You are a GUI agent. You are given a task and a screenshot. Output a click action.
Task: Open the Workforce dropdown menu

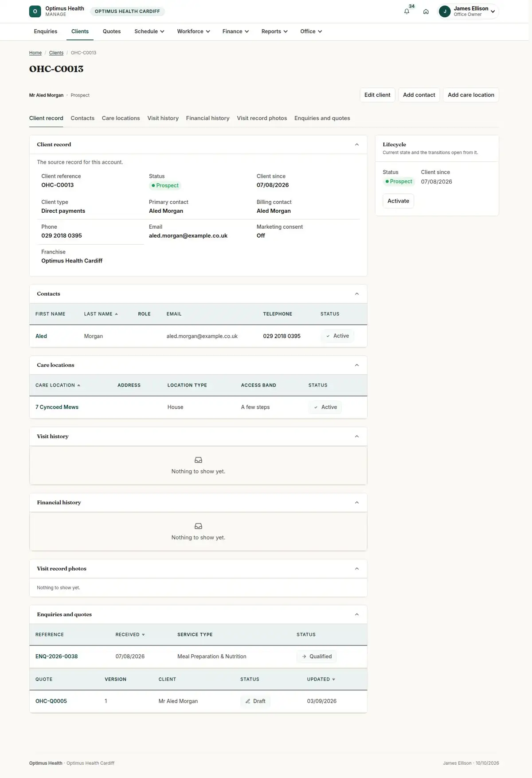(193, 31)
